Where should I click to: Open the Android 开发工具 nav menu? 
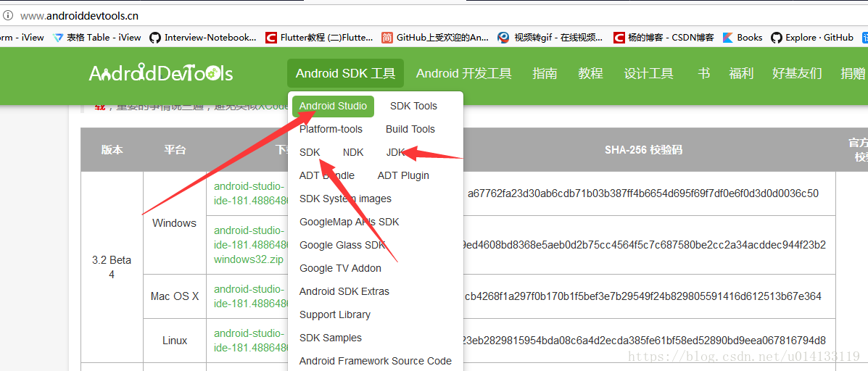point(464,73)
